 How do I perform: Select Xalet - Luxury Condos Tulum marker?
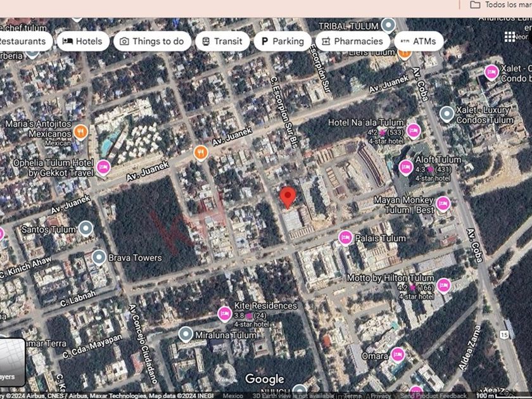tap(446, 114)
